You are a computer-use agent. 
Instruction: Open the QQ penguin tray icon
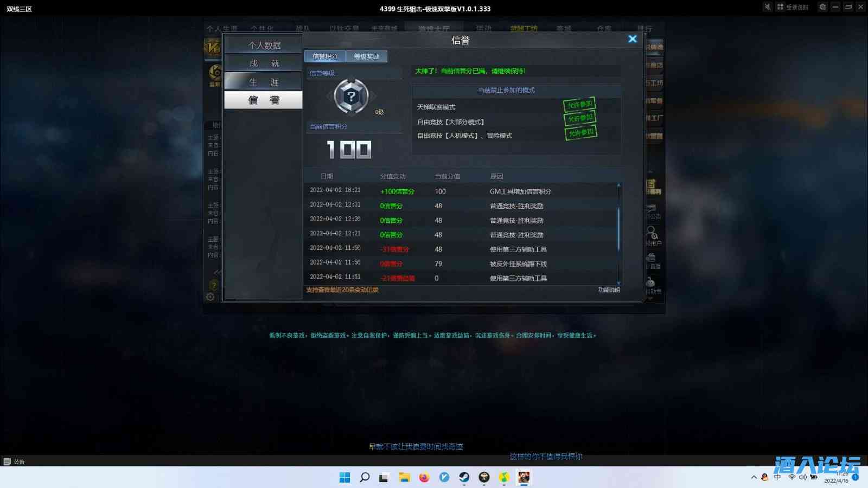coord(765,477)
